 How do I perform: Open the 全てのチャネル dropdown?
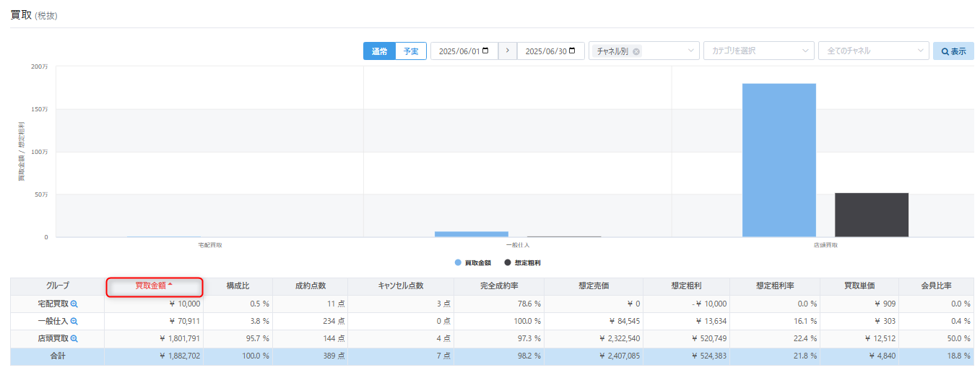coord(920,51)
